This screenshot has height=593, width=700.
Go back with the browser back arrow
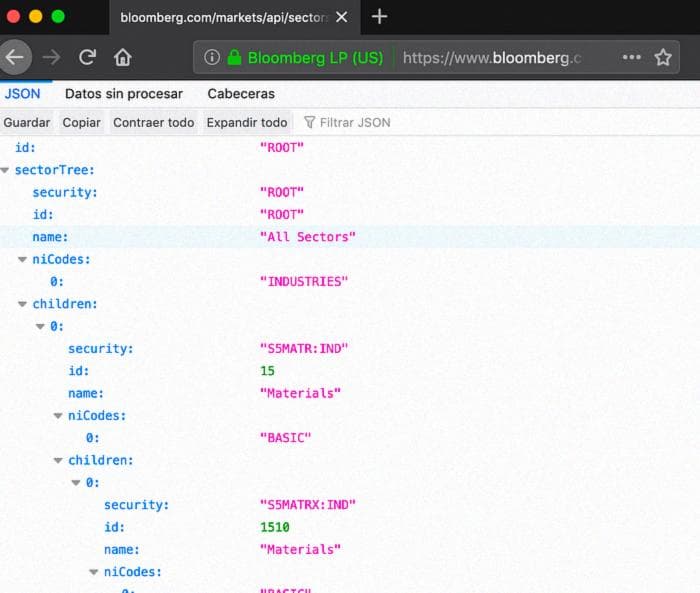tap(15, 57)
